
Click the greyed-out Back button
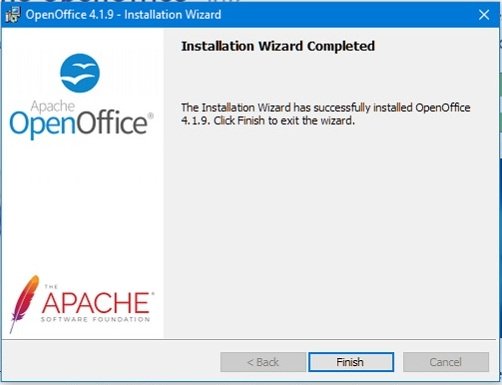click(263, 362)
